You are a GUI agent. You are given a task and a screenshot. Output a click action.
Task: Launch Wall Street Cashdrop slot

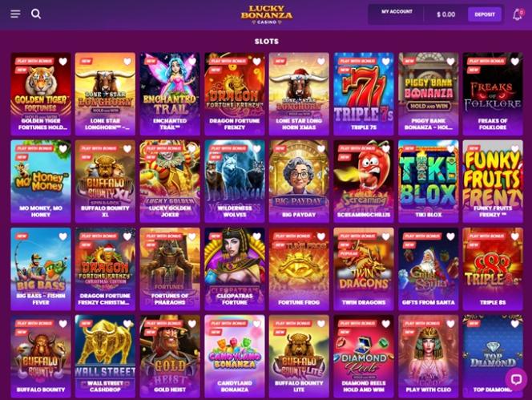point(105,356)
